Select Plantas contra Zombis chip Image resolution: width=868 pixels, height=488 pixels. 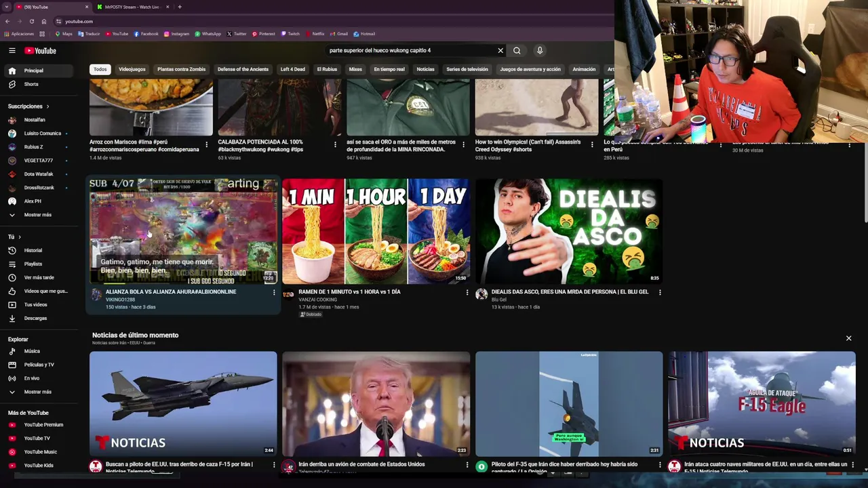[x=181, y=69]
